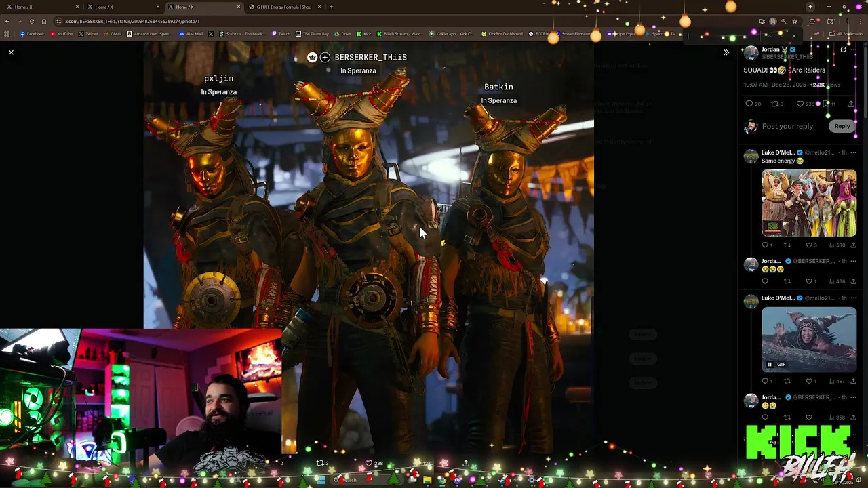The width and height of the screenshot is (868, 488).
Task: Share the photo using the bottom share icon
Action: (x=465, y=463)
